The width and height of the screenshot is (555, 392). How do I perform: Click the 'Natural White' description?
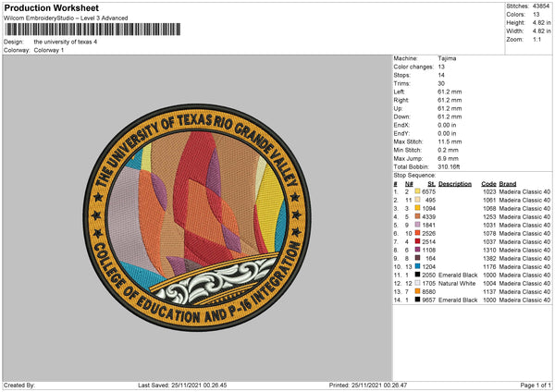click(457, 283)
